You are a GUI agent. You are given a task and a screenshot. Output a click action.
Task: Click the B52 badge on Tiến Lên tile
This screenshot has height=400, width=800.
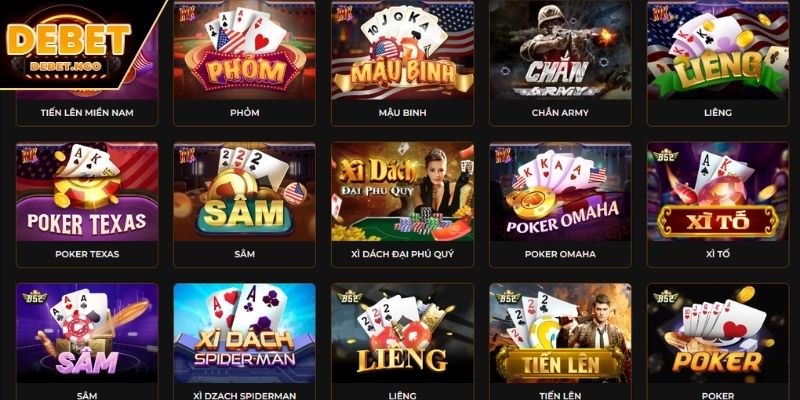click(x=507, y=296)
